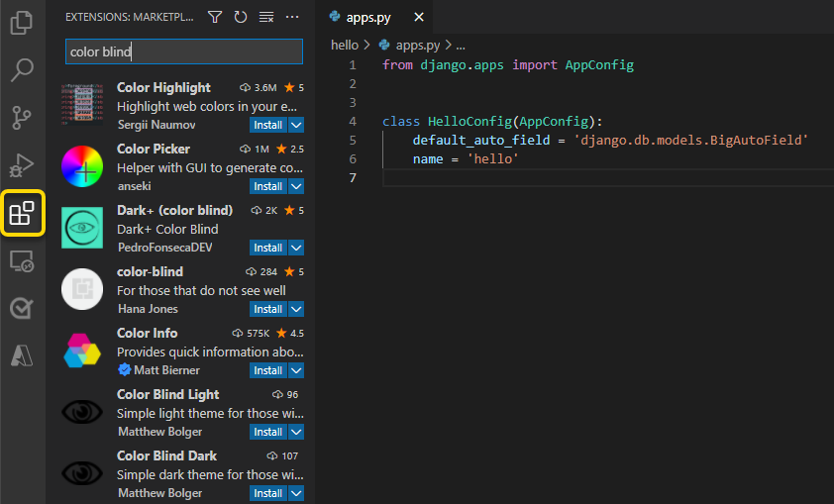
Task: Open the Run and Debug view
Action: [x=22, y=165]
